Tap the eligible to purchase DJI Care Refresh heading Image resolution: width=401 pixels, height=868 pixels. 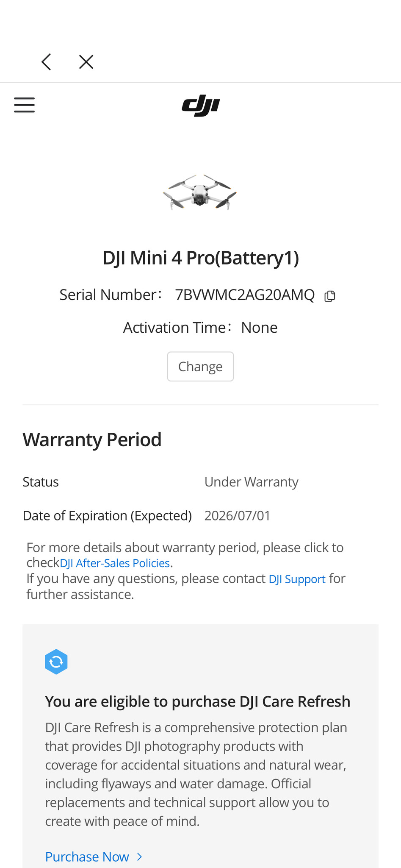(x=197, y=701)
